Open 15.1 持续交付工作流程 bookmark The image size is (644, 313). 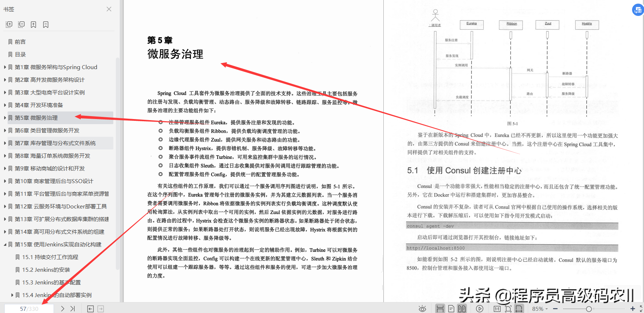pos(50,257)
